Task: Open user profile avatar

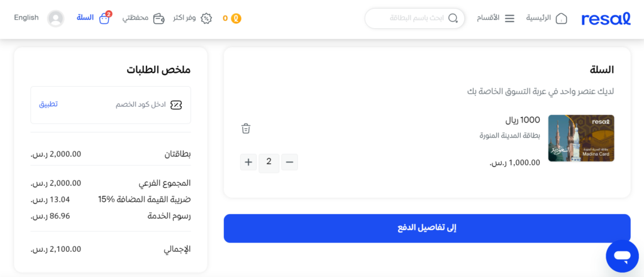Action: point(56,18)
